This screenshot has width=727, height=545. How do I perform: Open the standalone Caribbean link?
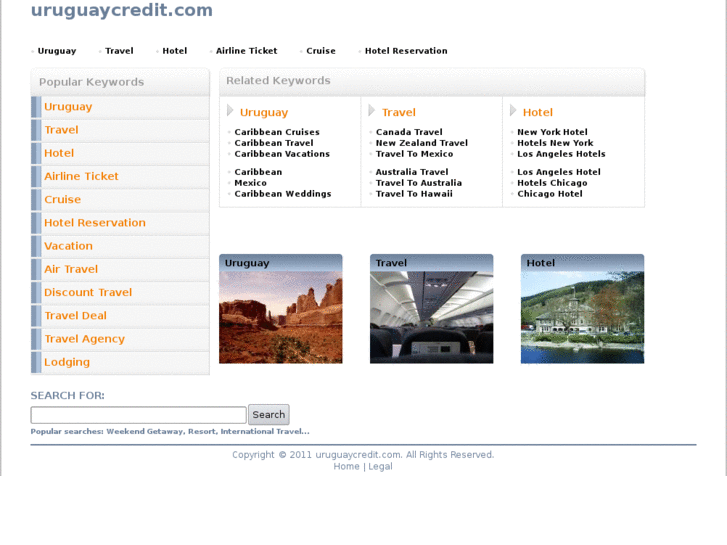(258, 172)
